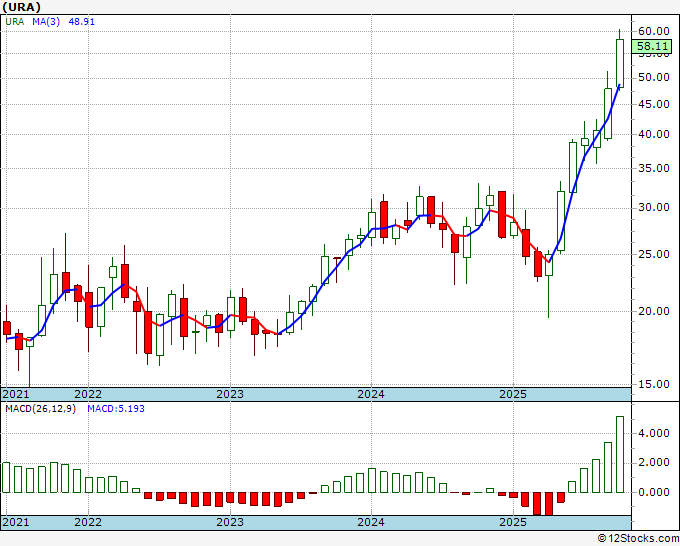680x546 pixels.
Task: Click the 4.000 MACD axis label
Action: [x=654, y=433]
